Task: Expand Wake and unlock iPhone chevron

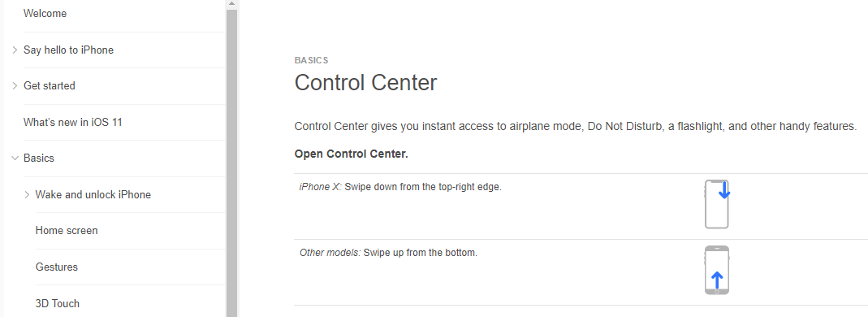Action: pyautogui.click(x=27, y=194)
